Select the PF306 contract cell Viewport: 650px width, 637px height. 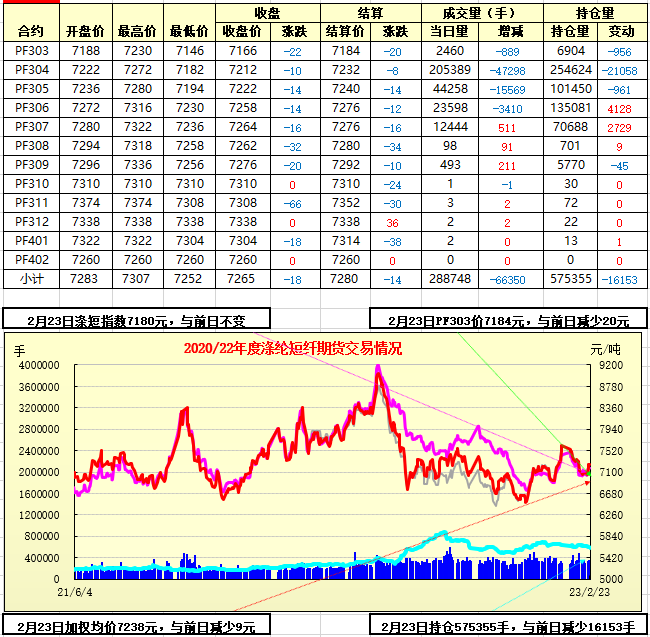[31, 107]
